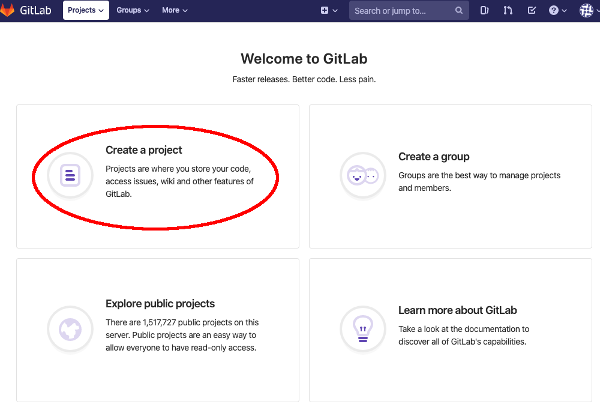Open the plus new-item dropdown

[x=329, y=11]
